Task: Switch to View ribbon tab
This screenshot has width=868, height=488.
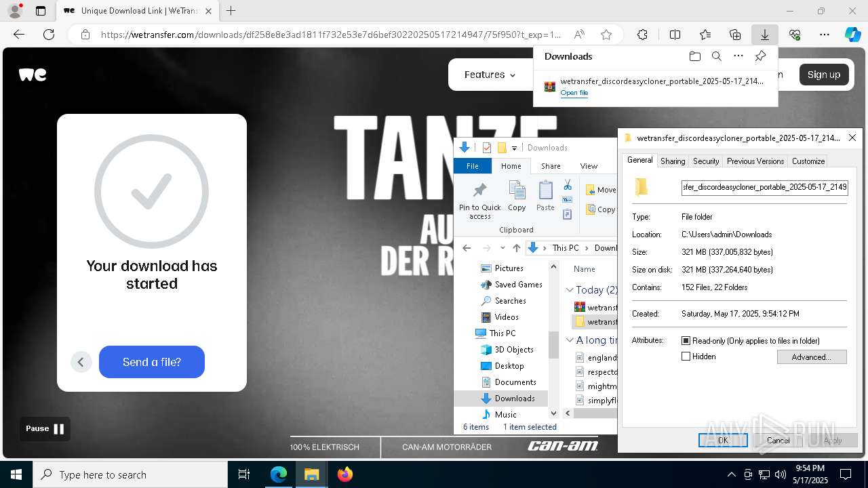Action: click(x=589, y=166)
